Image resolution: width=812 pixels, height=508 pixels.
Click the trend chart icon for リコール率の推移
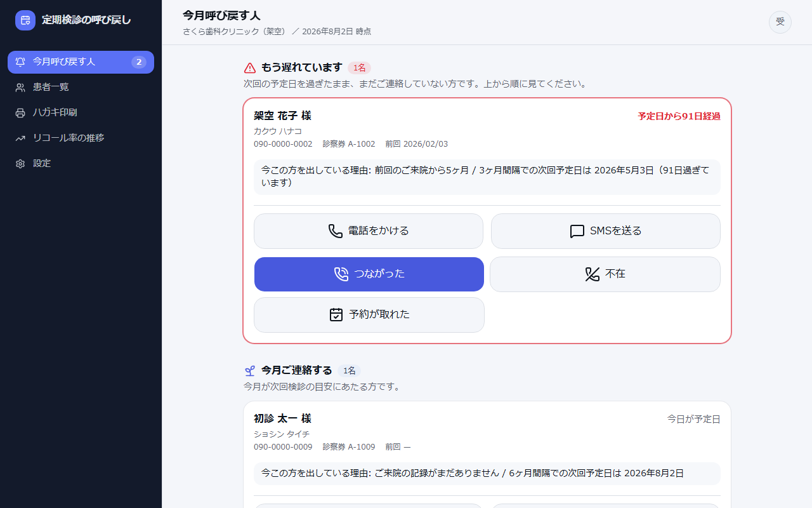pyautogui.click(x=20, y=138)
